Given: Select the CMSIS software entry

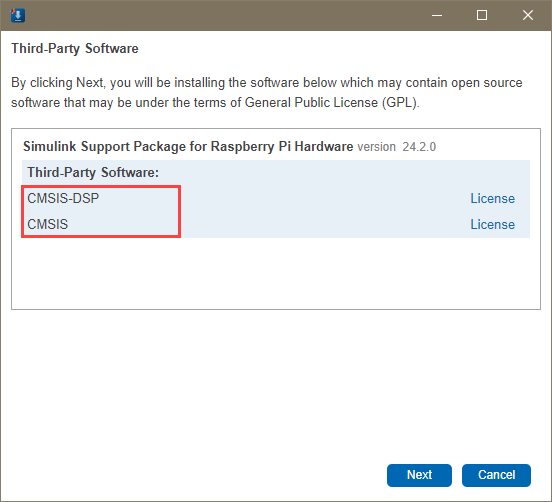Looking at the screenshot, I should (x=48, y=225).
